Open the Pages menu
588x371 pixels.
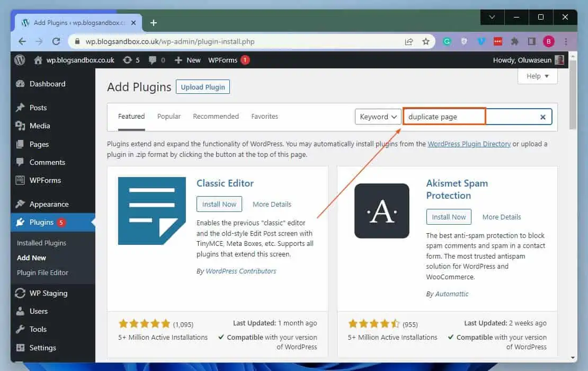39,144
